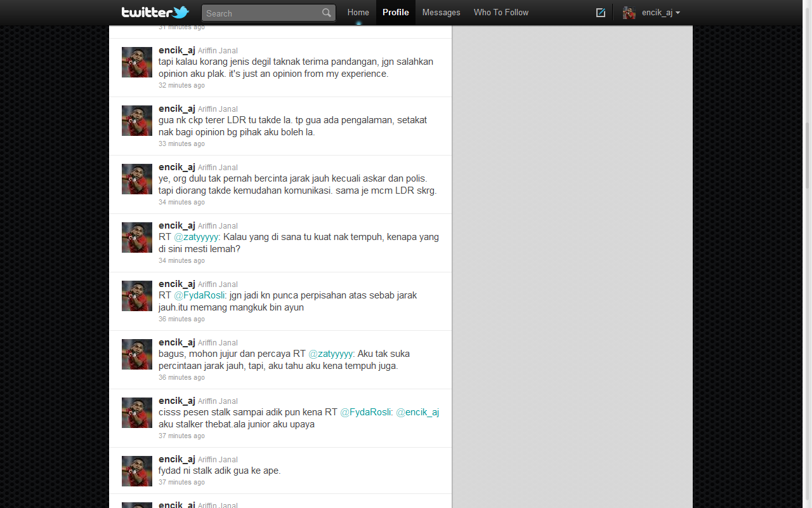Image resolution: width=812 pixels, height=508 pixels.
Task: Open '34 minutes ago' timestamp under 'ye, org dulu'
Action: (181, 202)
